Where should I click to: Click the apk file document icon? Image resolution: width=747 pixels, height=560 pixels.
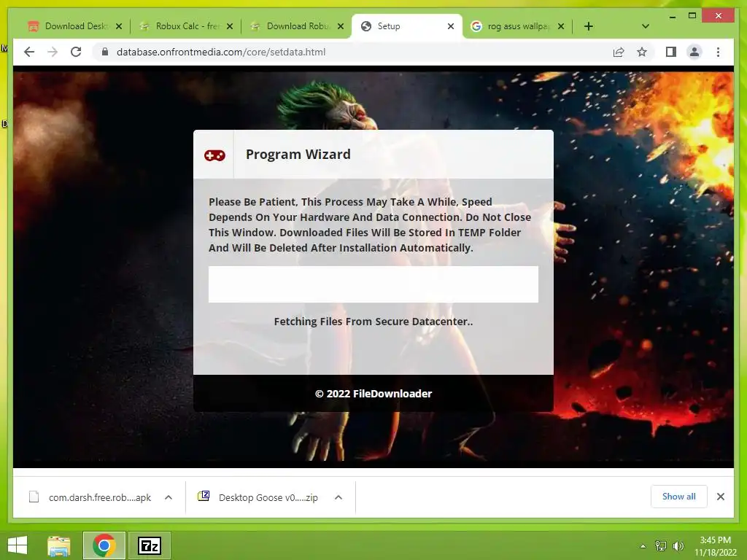click(x=34, y=497)
